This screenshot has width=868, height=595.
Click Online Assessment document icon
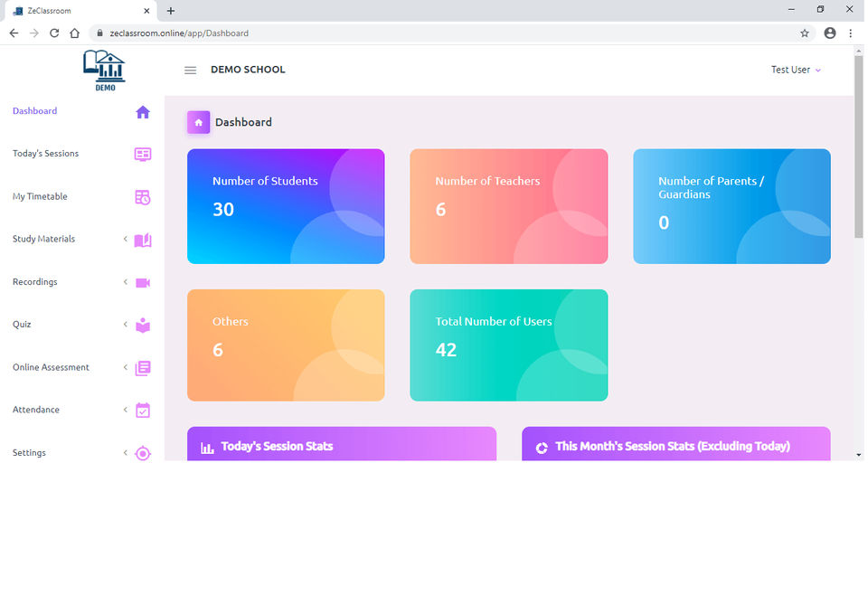click(x=143, y=368)
